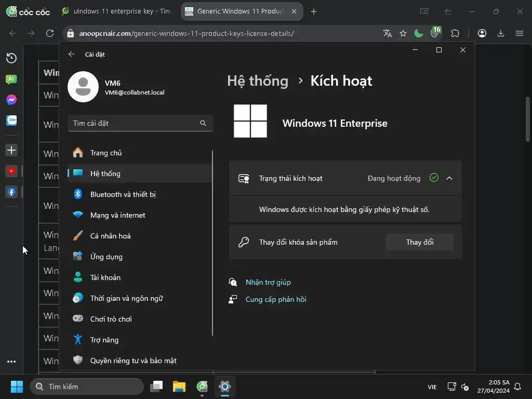Click Settings gear taskbar icon
532x399 pixels.
coord(224,387)
